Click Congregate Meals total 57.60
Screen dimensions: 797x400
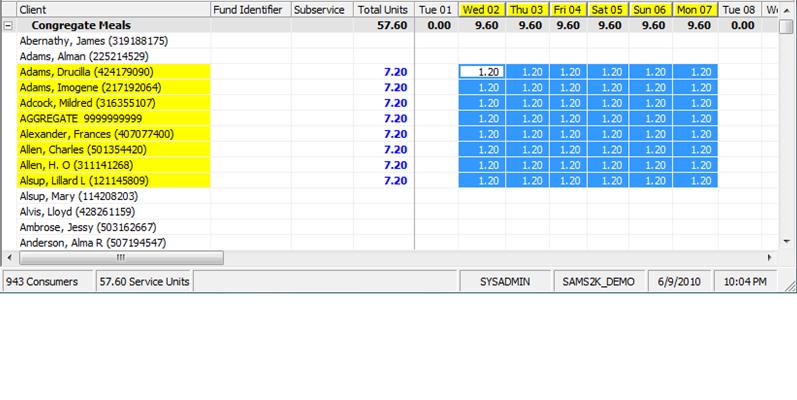[392, 25]
